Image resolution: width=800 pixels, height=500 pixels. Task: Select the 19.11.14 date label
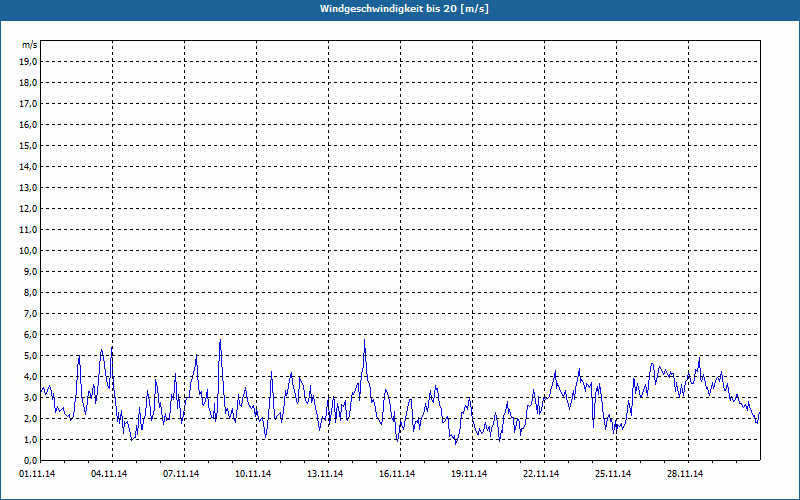[471, 474]
